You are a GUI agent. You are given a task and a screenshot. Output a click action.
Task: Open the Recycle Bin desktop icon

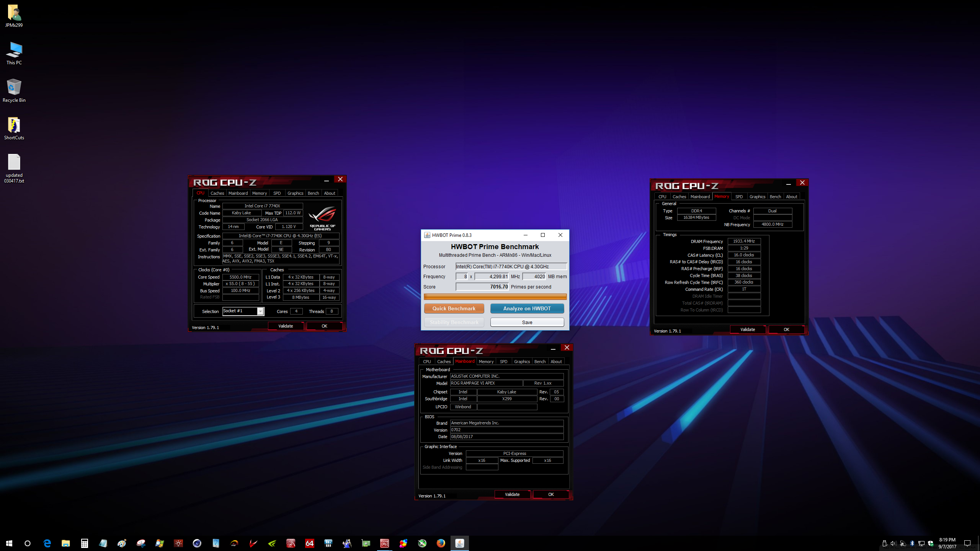pyautogui.click(x=14, y=90)
